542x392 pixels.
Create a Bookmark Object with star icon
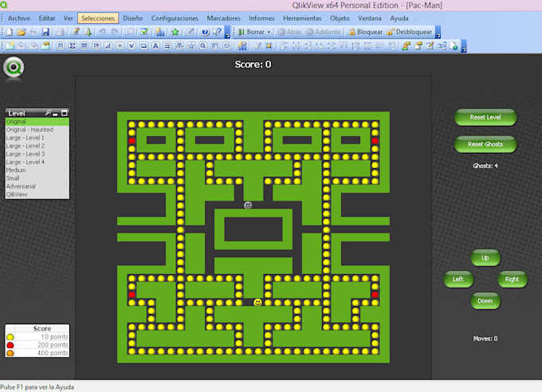191,45
